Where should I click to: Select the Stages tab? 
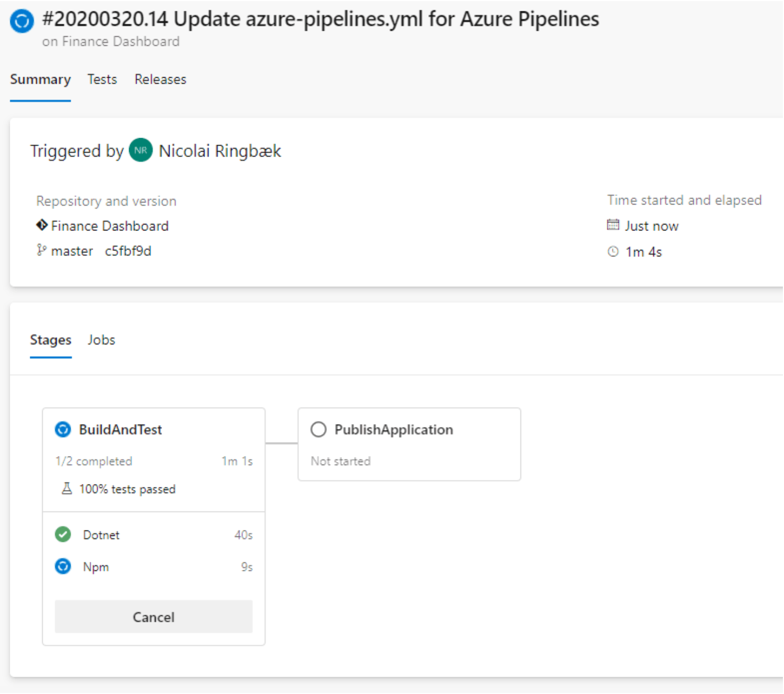pos(51,340)
